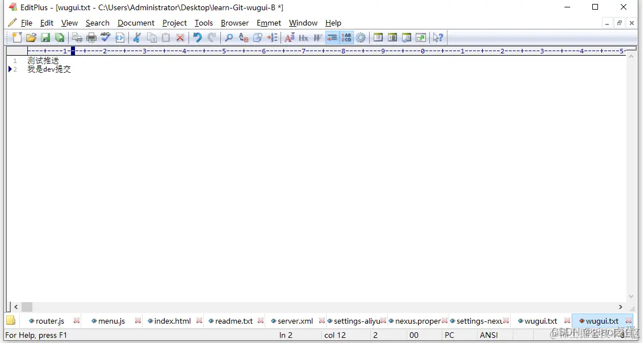
Task: Toggle the Output window icon
Action: (x=407, y=38)
